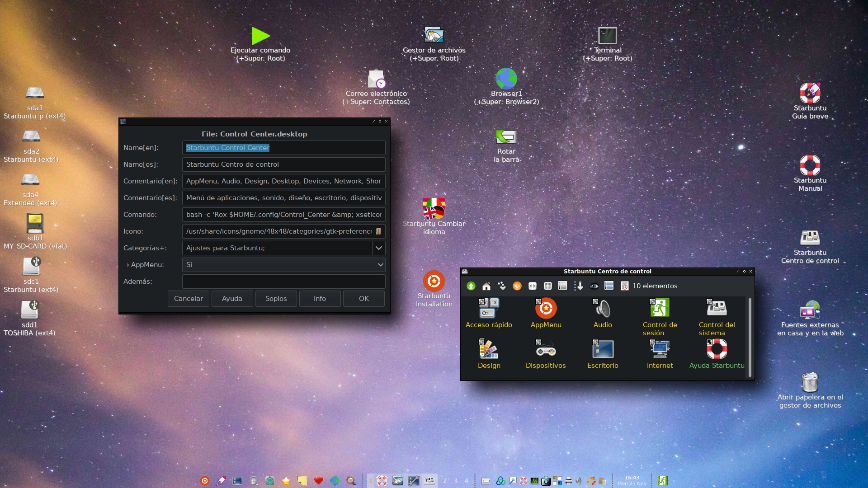Viewport: 868px width, 488px height.
Task: Open bookmarks menu in Centro de control toolbar
Action: [x=502, y=286]
